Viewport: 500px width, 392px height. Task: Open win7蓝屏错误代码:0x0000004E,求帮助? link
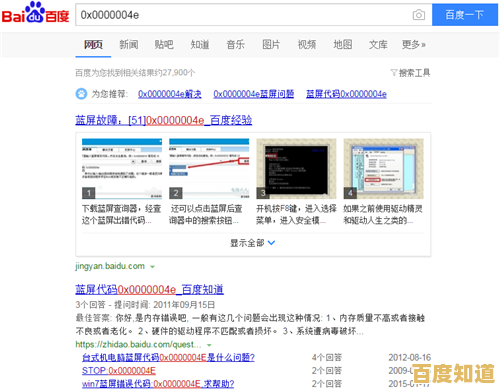(158, 384)
